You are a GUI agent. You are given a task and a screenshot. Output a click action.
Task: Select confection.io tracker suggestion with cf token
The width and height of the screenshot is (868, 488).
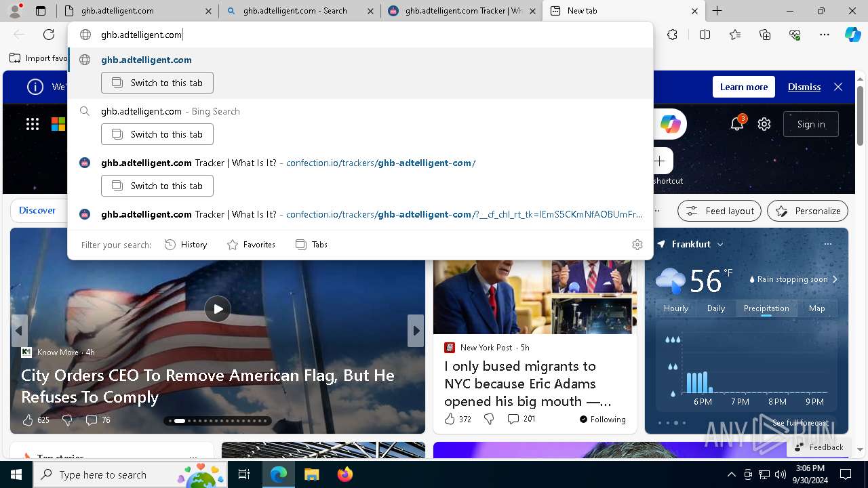pyautogui.click(x=361, y=214)
